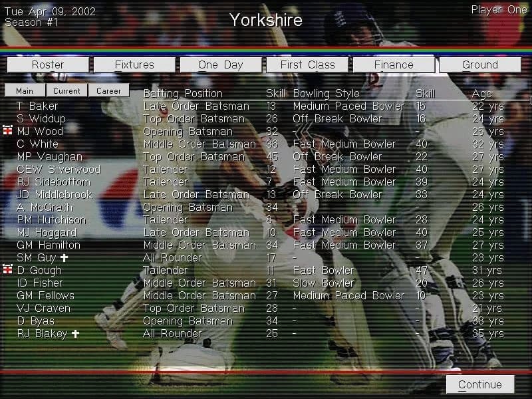View the One Day squad screen
Screen dimensions: 532x399
click(220, 65)
